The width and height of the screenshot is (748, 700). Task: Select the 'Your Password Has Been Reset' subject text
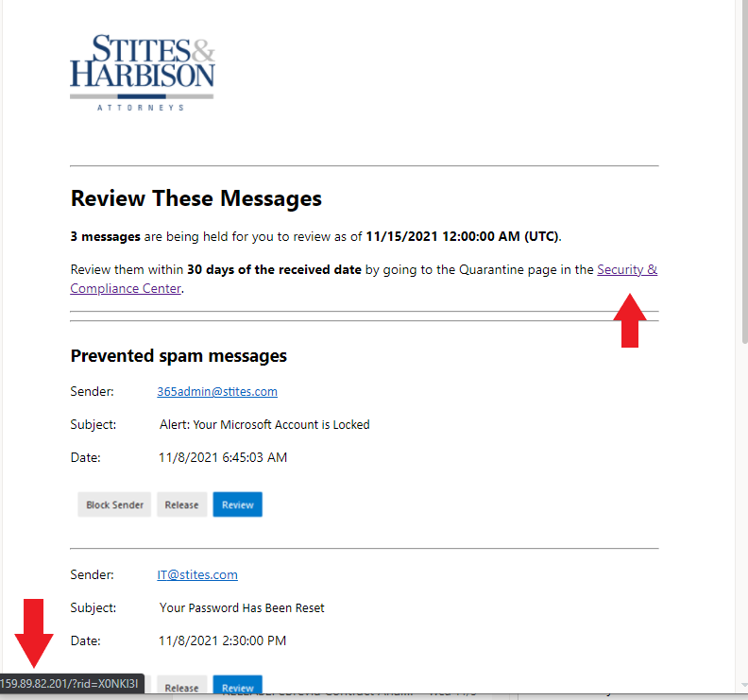[x=241, y=608]
